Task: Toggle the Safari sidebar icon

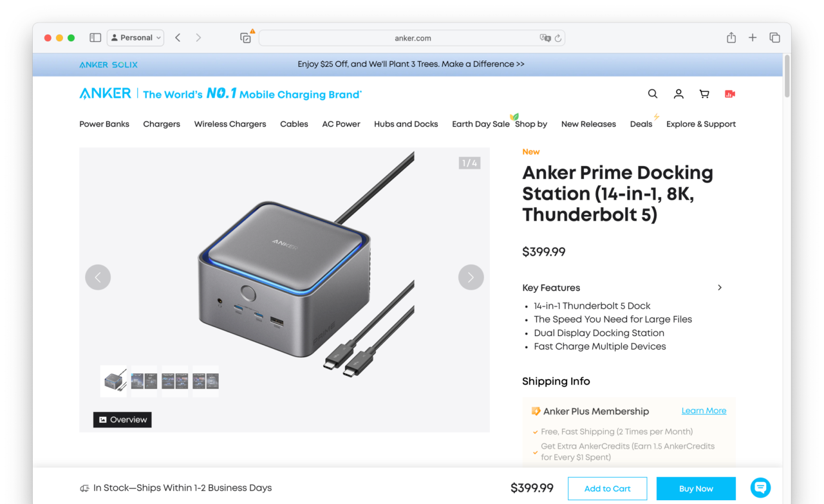Action: [95, 38]
